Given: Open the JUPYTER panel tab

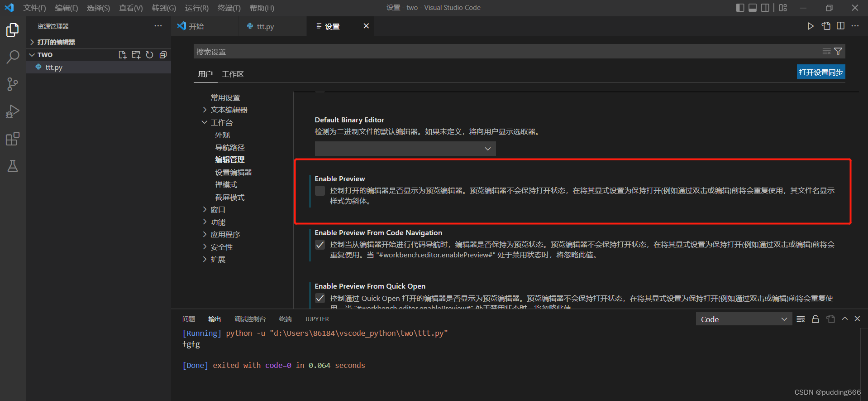Looking at the screenshot, I should (x=317, y=319).
